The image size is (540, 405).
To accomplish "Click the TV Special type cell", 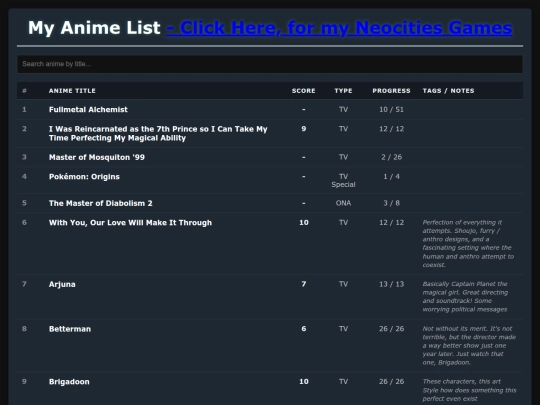I will (x=343, y=180).
